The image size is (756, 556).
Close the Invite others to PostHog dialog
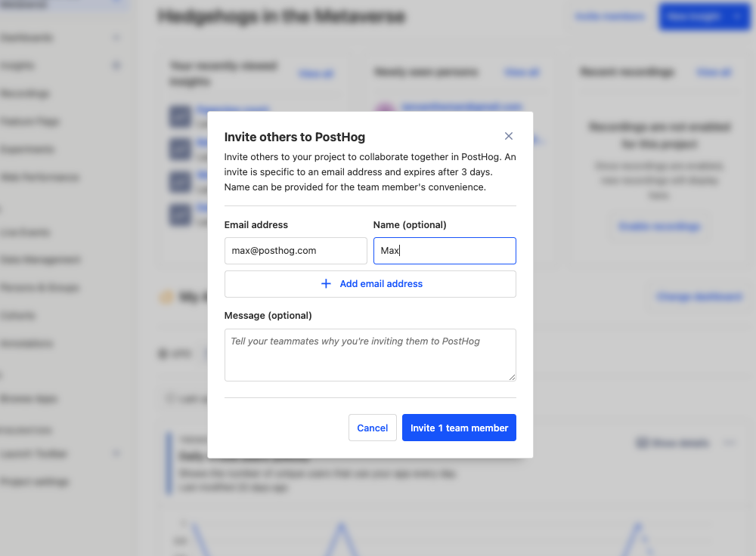[x=509, y=136]
